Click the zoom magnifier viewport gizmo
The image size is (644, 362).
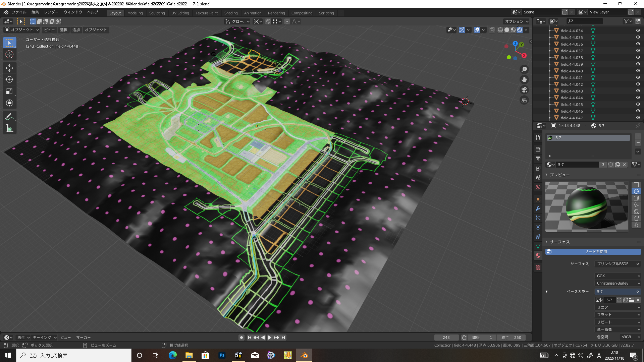(524, 69)
